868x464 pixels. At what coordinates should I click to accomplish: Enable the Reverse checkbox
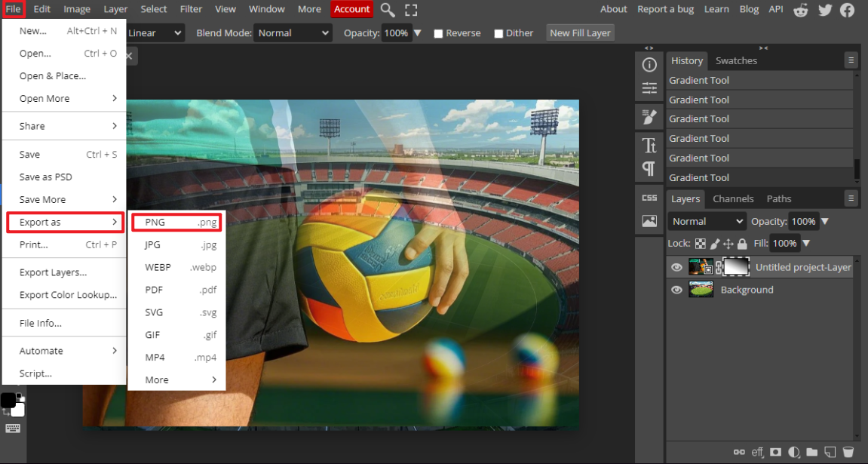tap(438, 34)
